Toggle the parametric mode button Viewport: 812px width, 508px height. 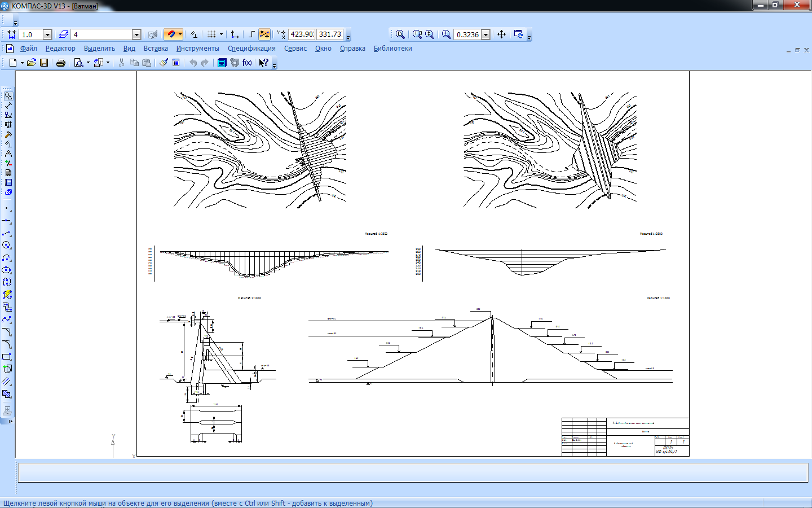193,34
